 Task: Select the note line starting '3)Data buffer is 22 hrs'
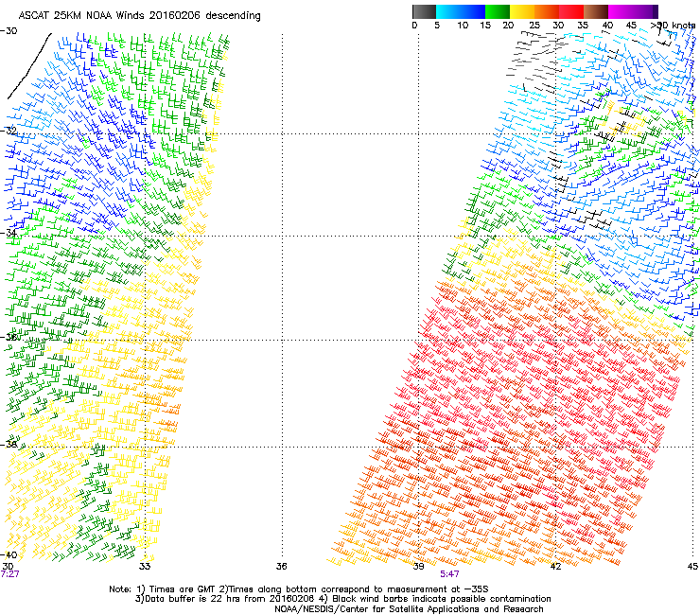tap(342, 599)
